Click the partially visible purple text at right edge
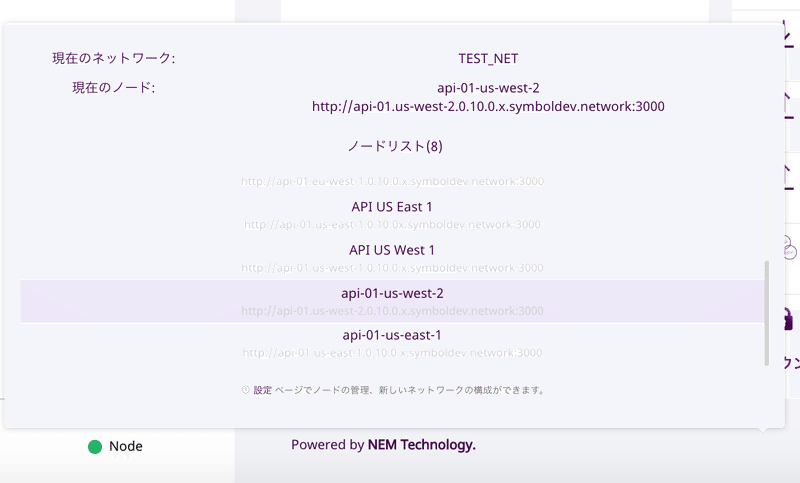 click(x=791, y=362)
